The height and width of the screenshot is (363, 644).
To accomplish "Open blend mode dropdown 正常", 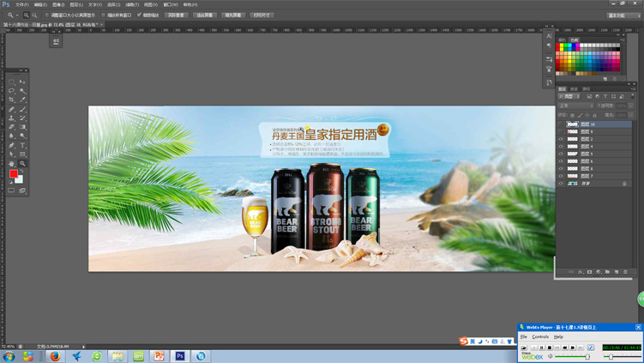I will (575, 106).
